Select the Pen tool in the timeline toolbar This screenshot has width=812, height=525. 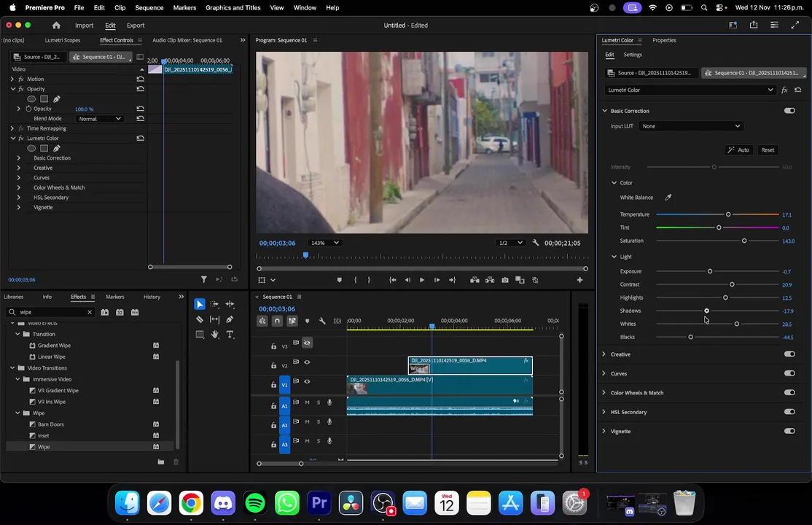click(230, 319)
